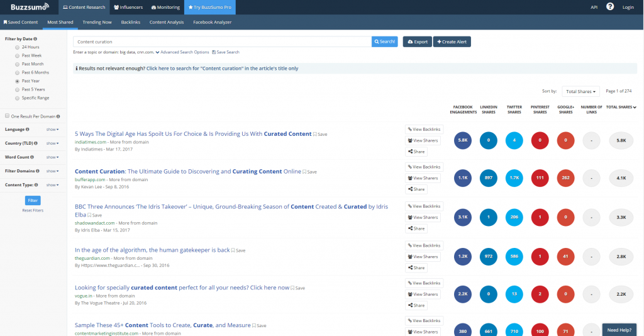
Task: Click Pinterest shares 111 circle
Action: tap(540, 178)
